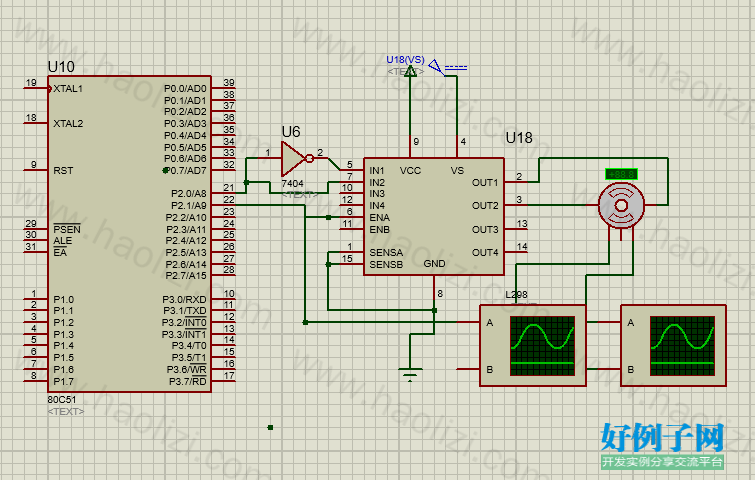Select the 80C51 microcontroller U10 body

tap(130, 234)
